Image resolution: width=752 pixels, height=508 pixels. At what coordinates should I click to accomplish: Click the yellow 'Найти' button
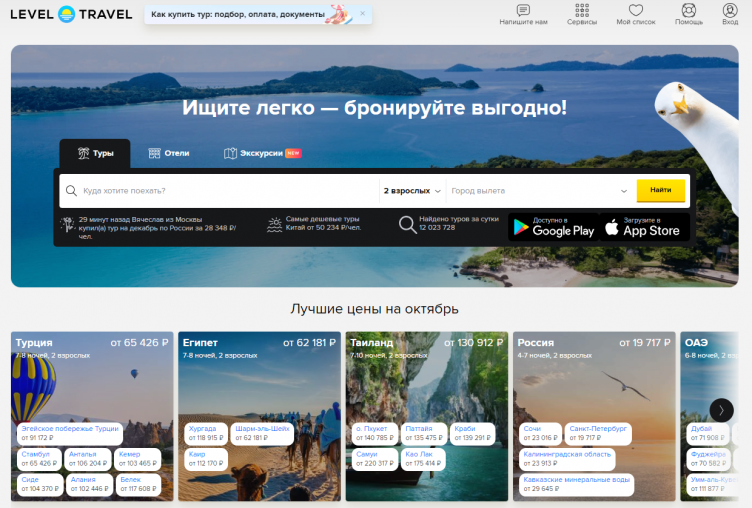(661, 190)
